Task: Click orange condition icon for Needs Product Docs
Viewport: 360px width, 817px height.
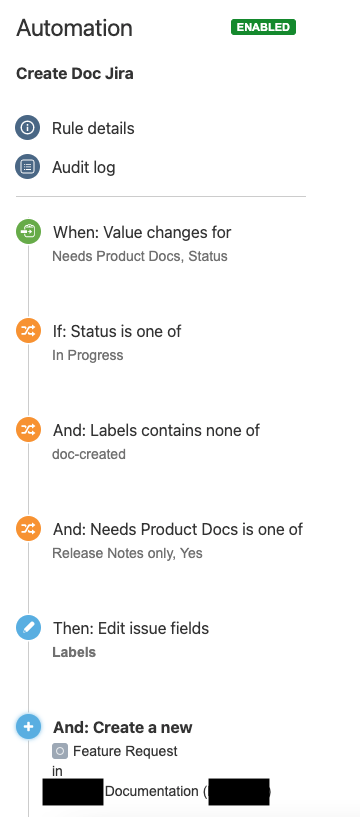Action: (x=28, y=529)
